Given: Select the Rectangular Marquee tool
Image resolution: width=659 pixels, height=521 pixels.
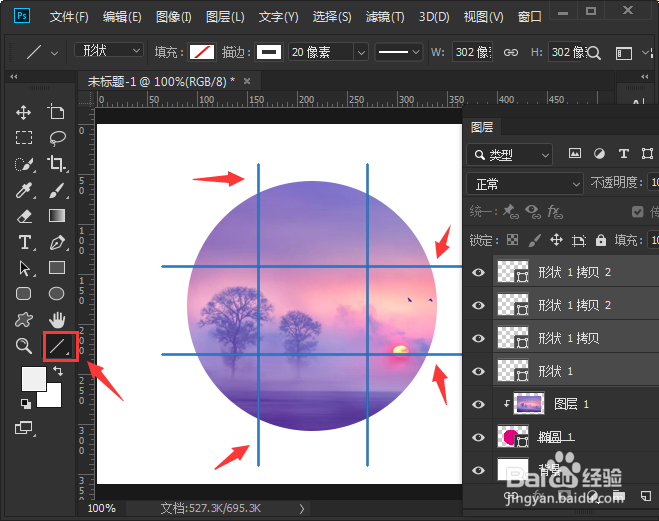Looking at the screenshot, I should 24,138.
